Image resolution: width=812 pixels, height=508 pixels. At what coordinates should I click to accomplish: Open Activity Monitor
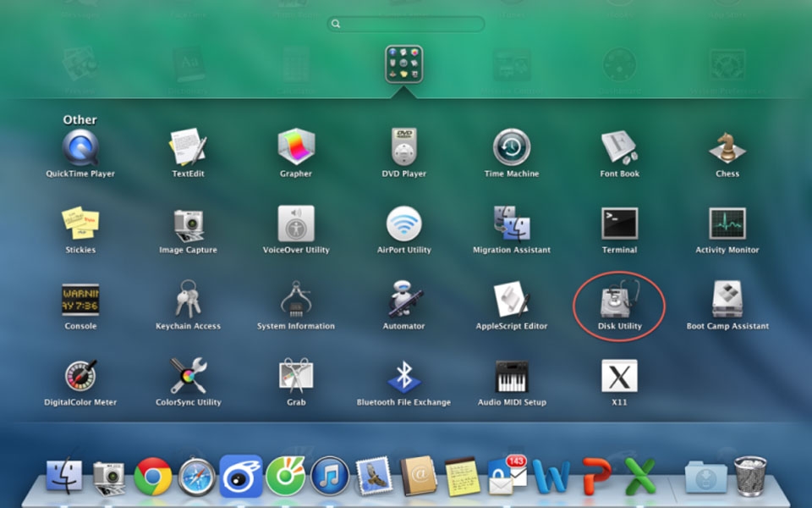[x=727, y=224]
